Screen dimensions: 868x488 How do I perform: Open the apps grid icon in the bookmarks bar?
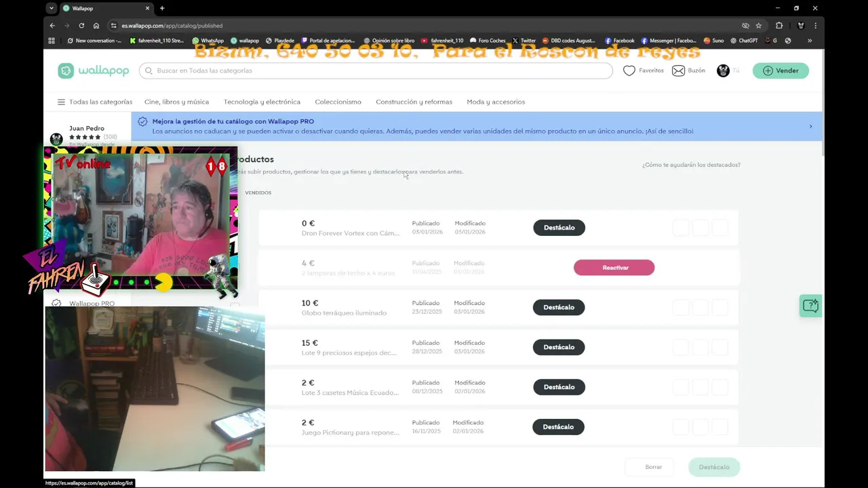(x=52, y=41)
